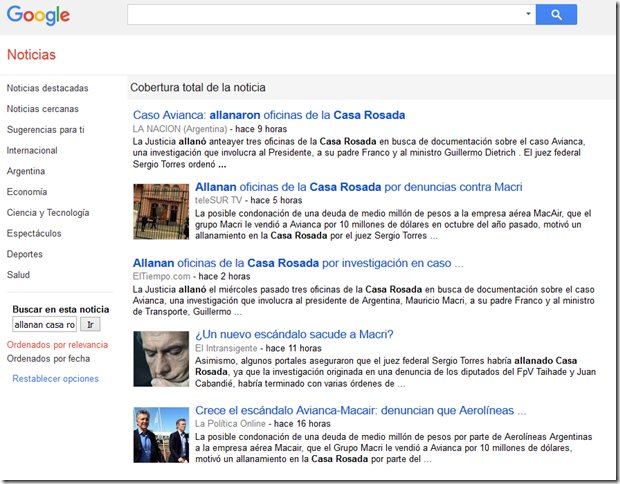Click 'hace 16 horas' timestamp
This screenshot has height=484, width=620.
click(x=302, y=424)
